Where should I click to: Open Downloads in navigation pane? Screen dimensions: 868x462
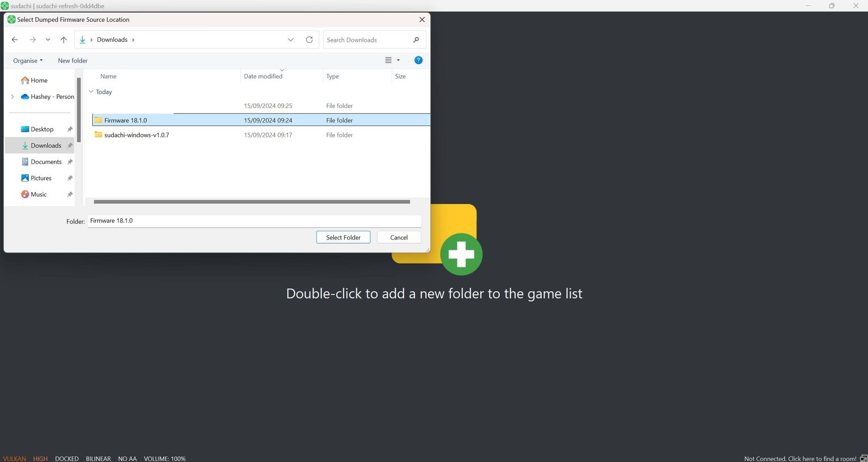click(x=46, y=145)
